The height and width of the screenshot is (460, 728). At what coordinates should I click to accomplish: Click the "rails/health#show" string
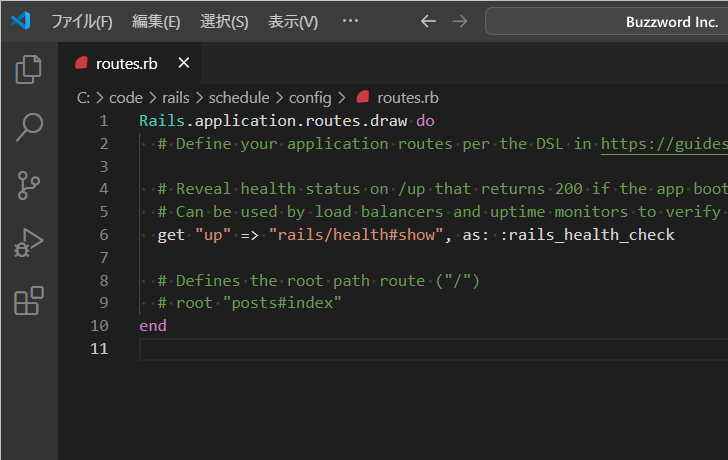coord(356,235)
